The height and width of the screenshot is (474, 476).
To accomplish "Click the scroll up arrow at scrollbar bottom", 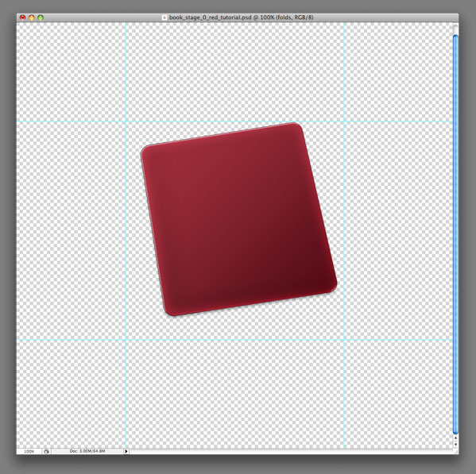I will tap(455, 438).
